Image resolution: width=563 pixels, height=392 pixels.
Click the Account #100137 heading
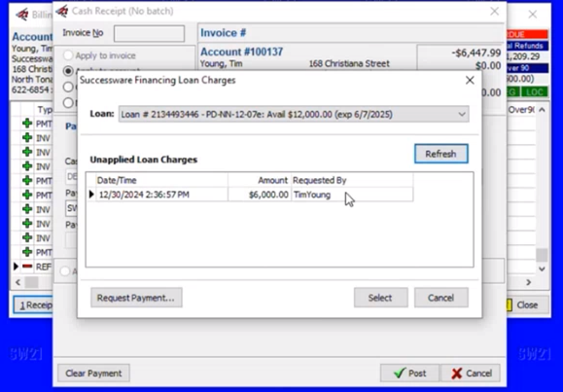(x=242, y=52)
